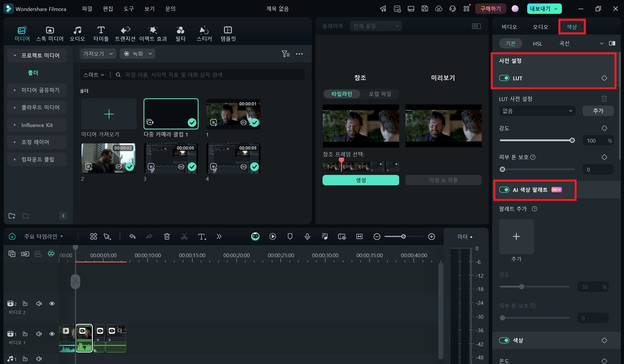Click the compare view icon in color panel
Viewport: 624px width, 364px height.
click(612, 43)
